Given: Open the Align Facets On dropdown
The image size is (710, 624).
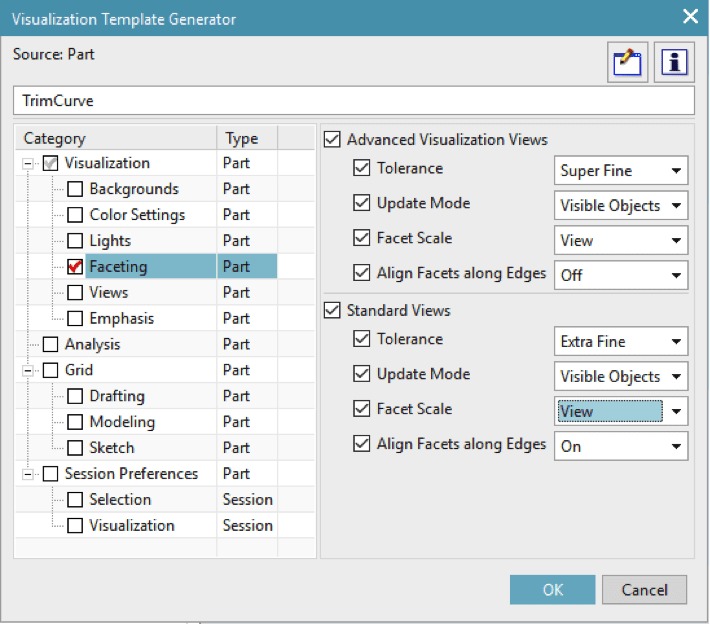Looking at the screenshot, I should coord(621,446).
